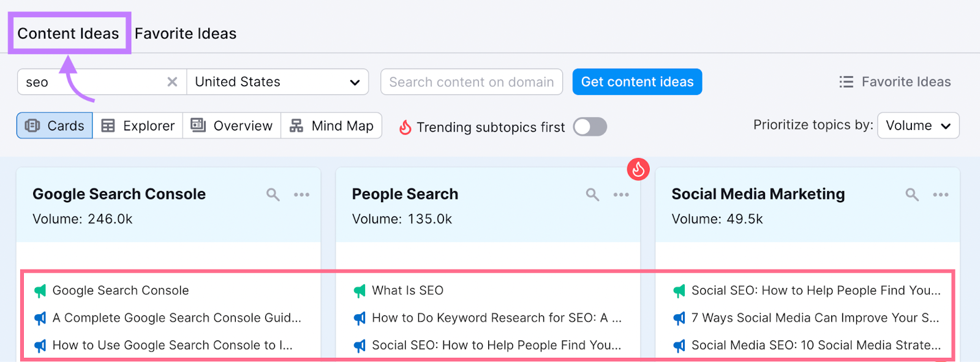
Task: Click the fire badge on People Search card
Action: [x=638, y=170]
